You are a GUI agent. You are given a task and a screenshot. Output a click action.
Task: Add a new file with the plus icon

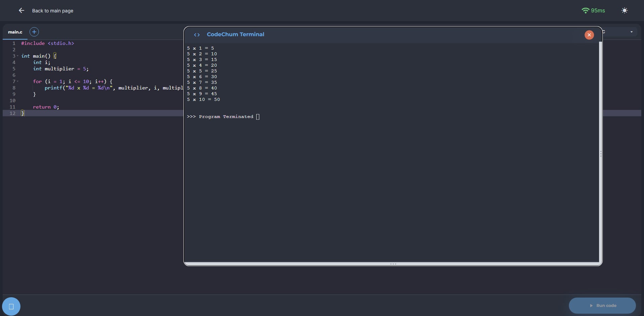click(34, 32)
